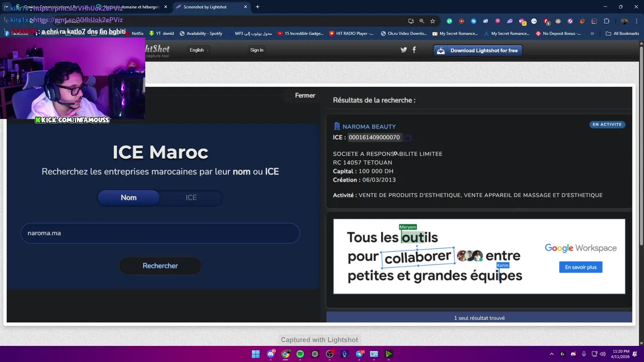Switch to the Screenshot by Lightshot tab

point(211,7)
